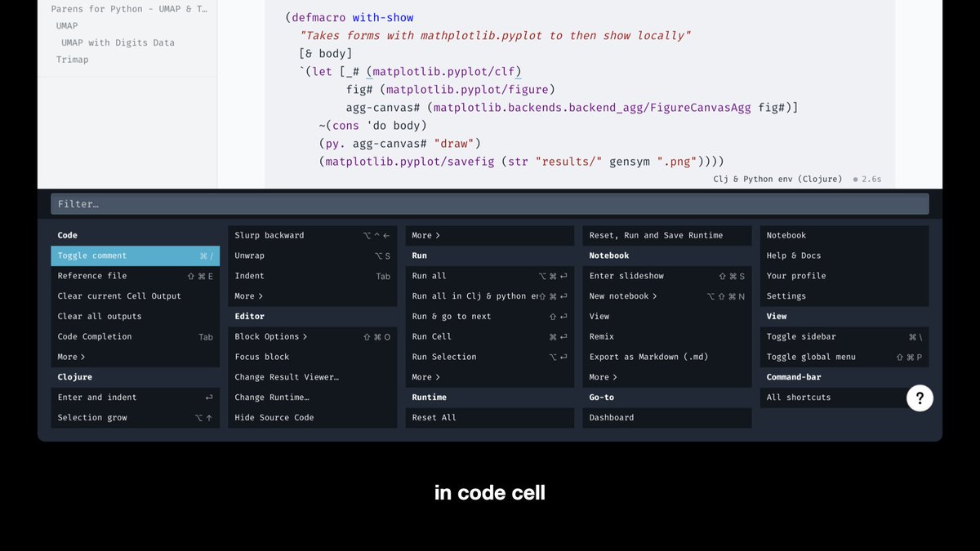Focus the Filter… command search field
This screenshot has width=980, height=551.
[x=489, y=204]
